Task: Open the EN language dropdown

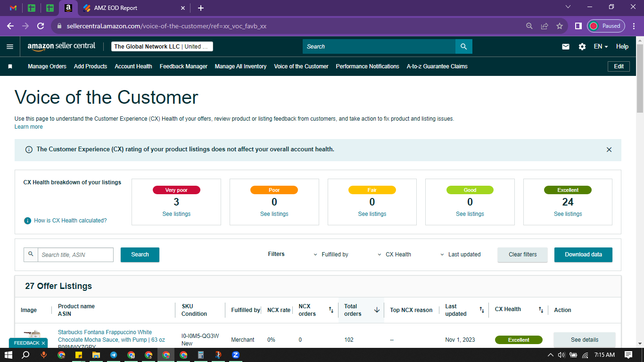Action: (x=601, y=47)
